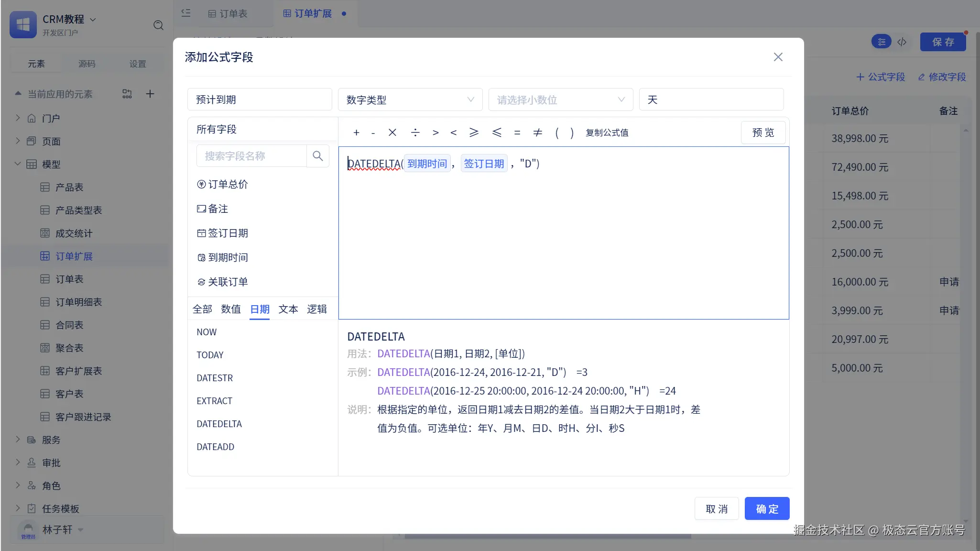
Task: Insert the division operator symbol
Action: coord(415,132)
